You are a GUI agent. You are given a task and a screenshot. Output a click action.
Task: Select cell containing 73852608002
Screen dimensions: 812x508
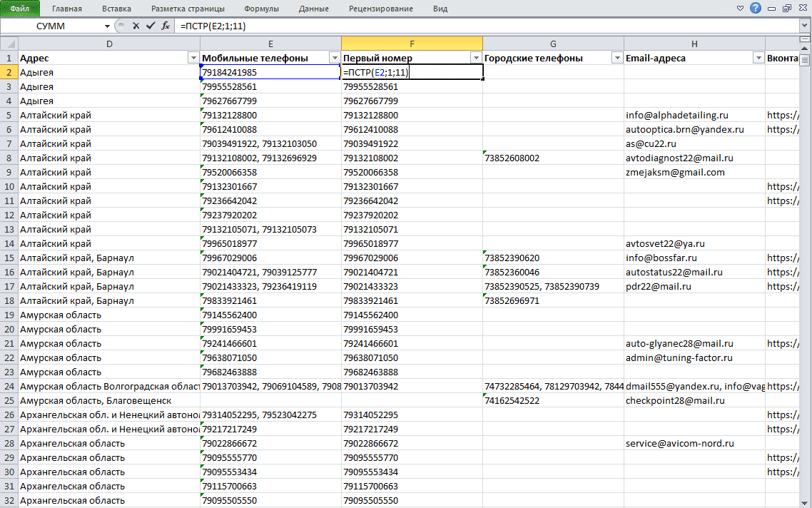click(x=553, y=158)
